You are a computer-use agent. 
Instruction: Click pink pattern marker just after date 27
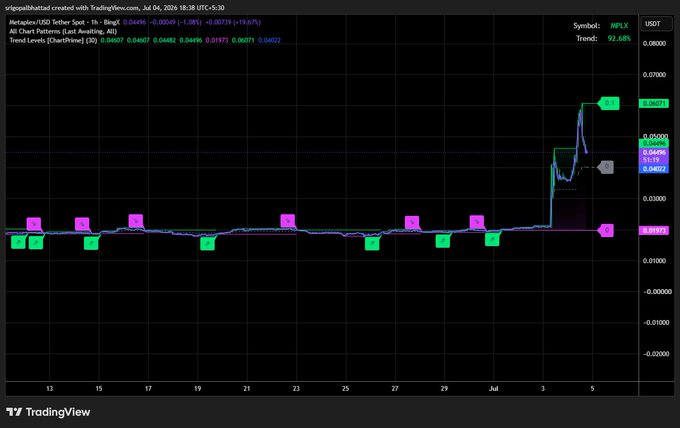(x=412, y=222)
